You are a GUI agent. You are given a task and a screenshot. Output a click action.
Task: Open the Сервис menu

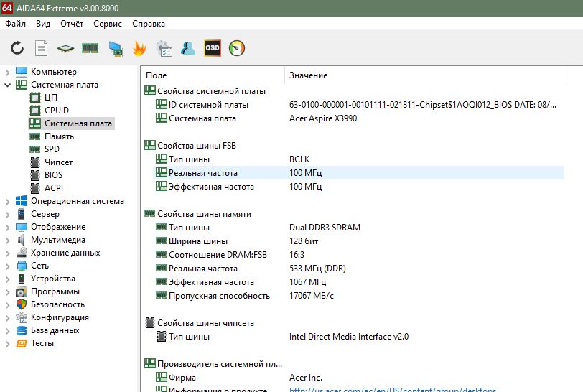pos(108,24)
